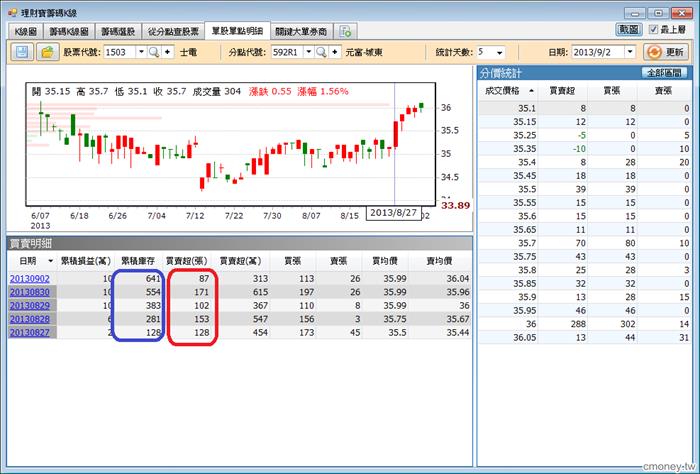The height and width of the screenshot is (474, 700).
Task: Click the 買賣超(張) column header
Action: pos(187,261)
